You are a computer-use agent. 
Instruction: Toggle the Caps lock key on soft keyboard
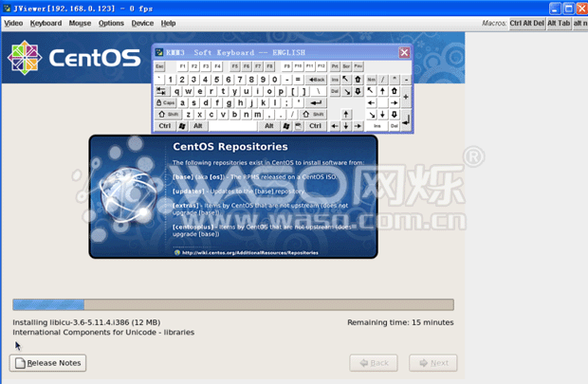point(165,102)
